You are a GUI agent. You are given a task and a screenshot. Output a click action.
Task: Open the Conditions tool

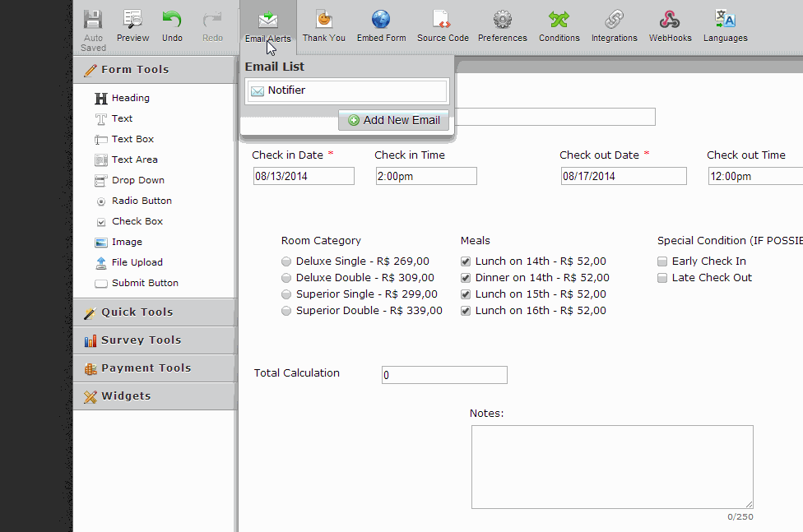(559, 25)
